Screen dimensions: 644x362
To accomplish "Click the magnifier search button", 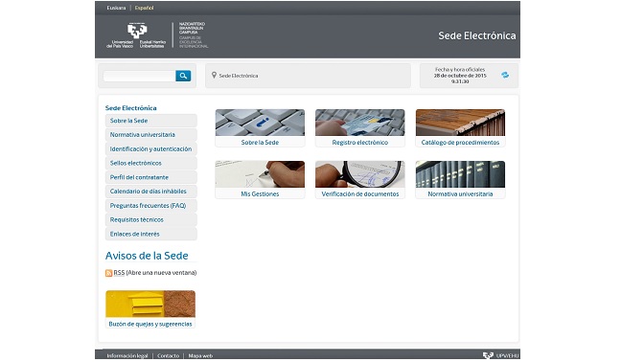I will pos(183,76).
